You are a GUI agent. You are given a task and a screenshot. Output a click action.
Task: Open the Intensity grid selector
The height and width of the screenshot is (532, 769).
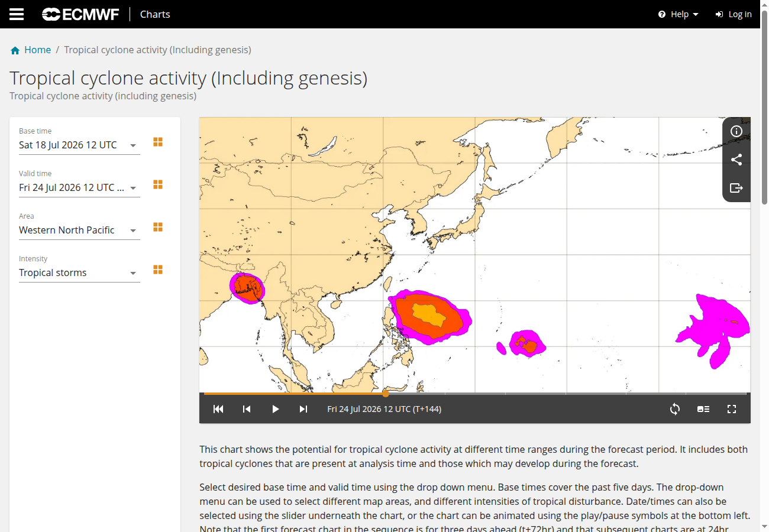pos(158,270)
